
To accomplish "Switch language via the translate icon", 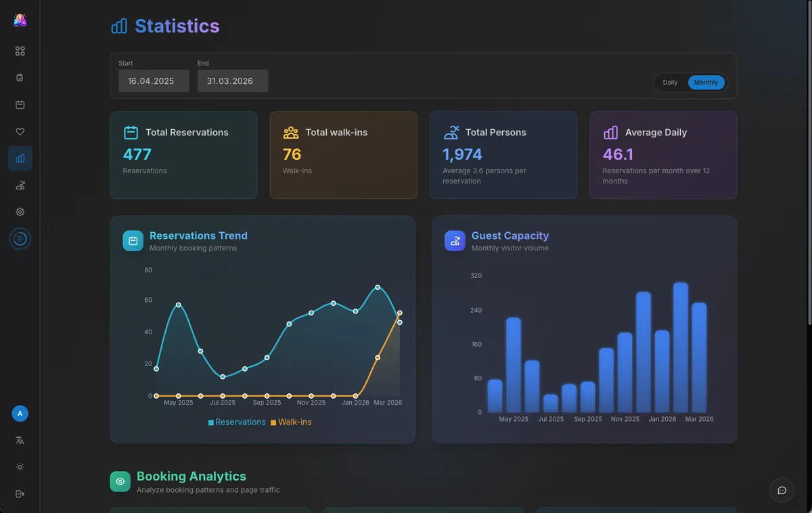I will pyautogui.click(x=20, y=441).
